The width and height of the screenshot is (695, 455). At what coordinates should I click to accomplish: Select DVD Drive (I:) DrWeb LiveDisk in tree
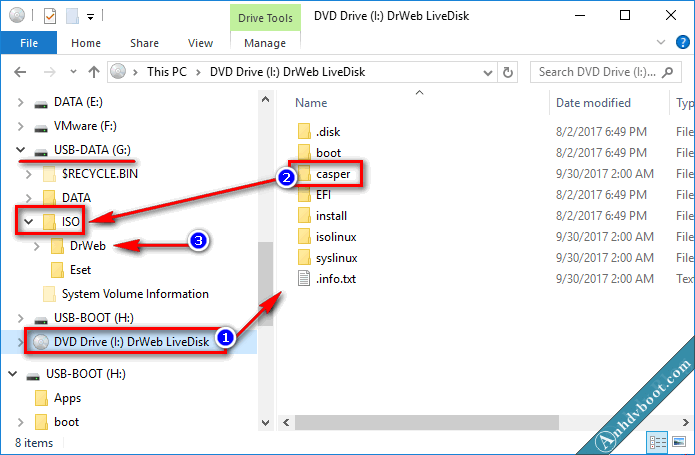pos(131,342)
